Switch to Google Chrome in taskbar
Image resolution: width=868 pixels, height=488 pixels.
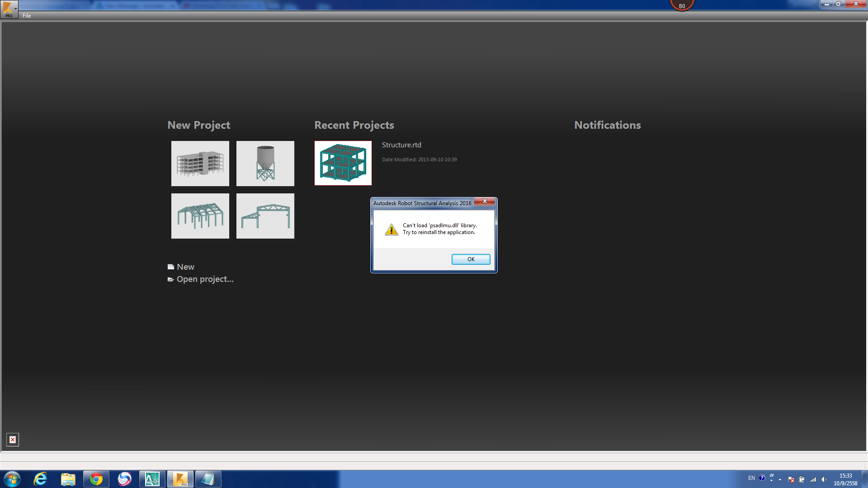coord(96,479)
